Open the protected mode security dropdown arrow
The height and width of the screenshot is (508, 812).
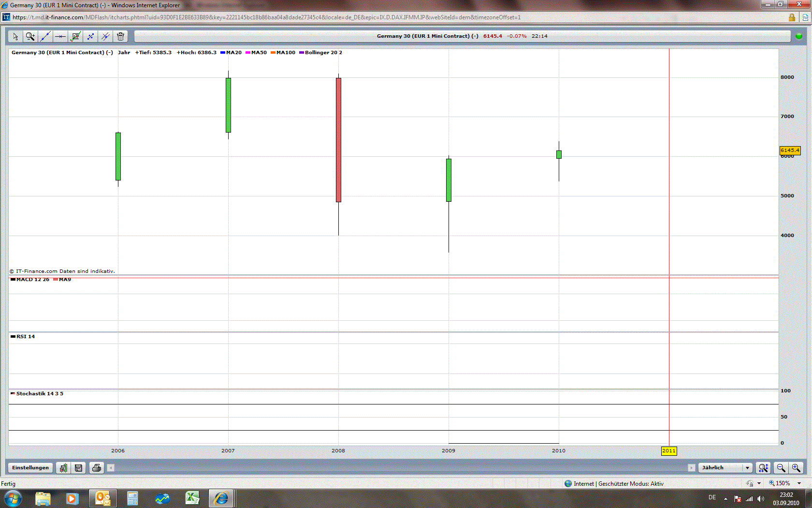point(759,483)
